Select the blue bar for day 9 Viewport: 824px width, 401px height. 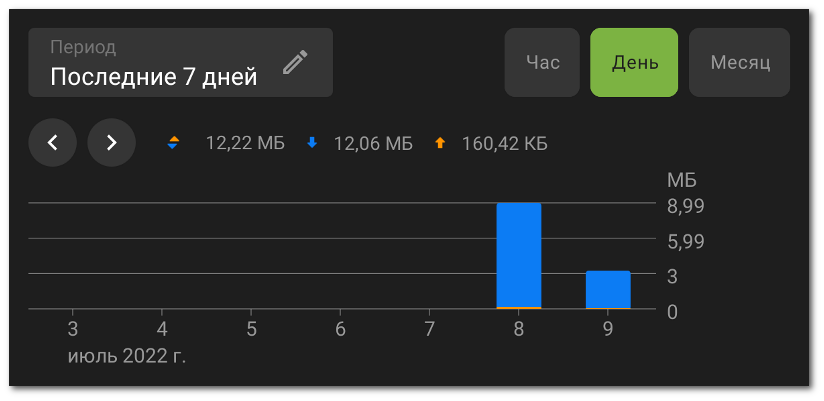(608, 290)
